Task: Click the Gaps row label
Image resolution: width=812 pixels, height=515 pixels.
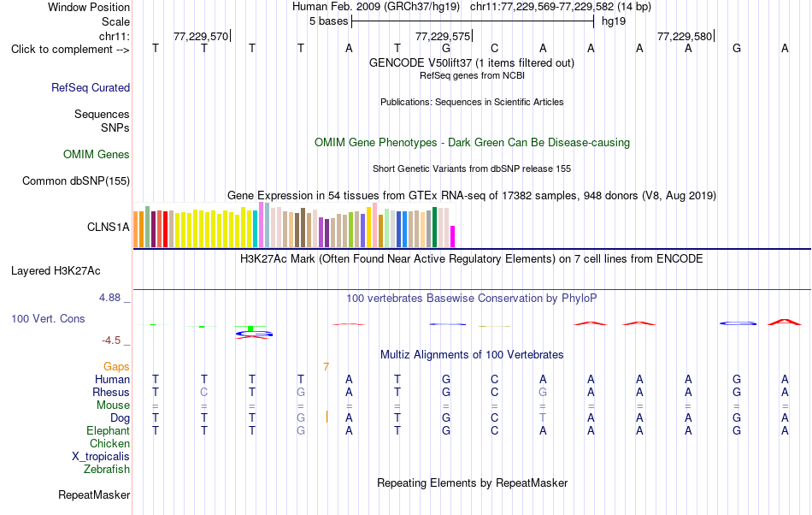Action: tap(116, 366)
